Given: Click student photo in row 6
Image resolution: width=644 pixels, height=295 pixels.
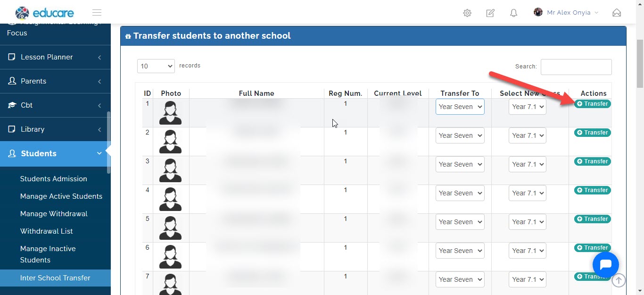Looking at the screenshot, I should 170,257.
